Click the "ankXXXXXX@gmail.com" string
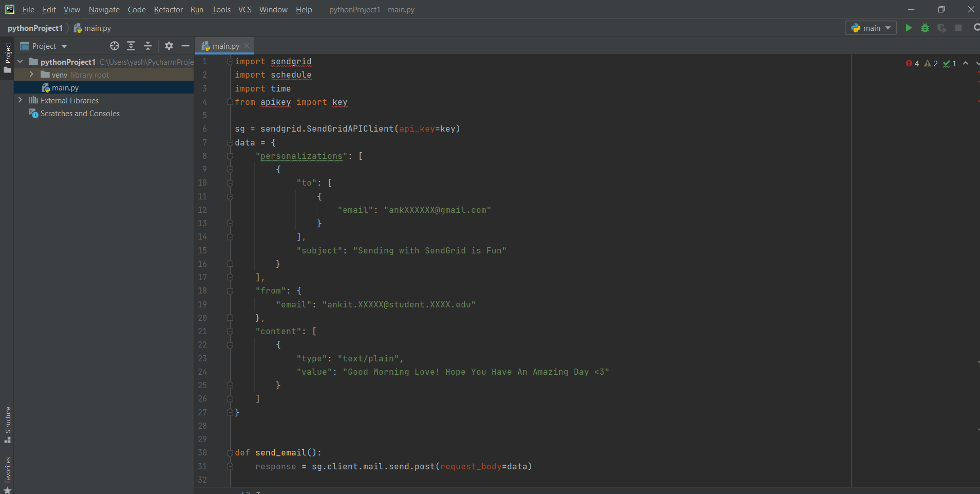The image size is (980, 494). coord(438,210)
